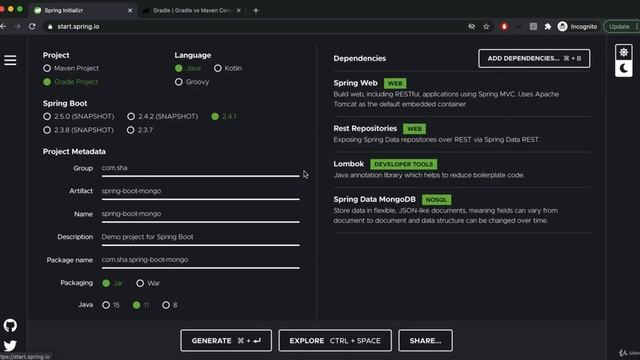This screenshot has width=640, height=360.
Task: Select Java version 15
Action: (106, 305)
